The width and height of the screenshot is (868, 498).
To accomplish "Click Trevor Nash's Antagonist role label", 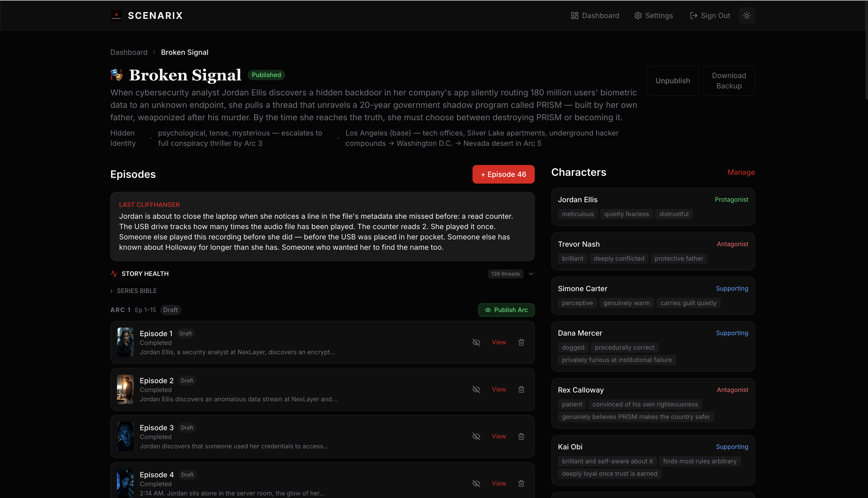I will [732, 244].
